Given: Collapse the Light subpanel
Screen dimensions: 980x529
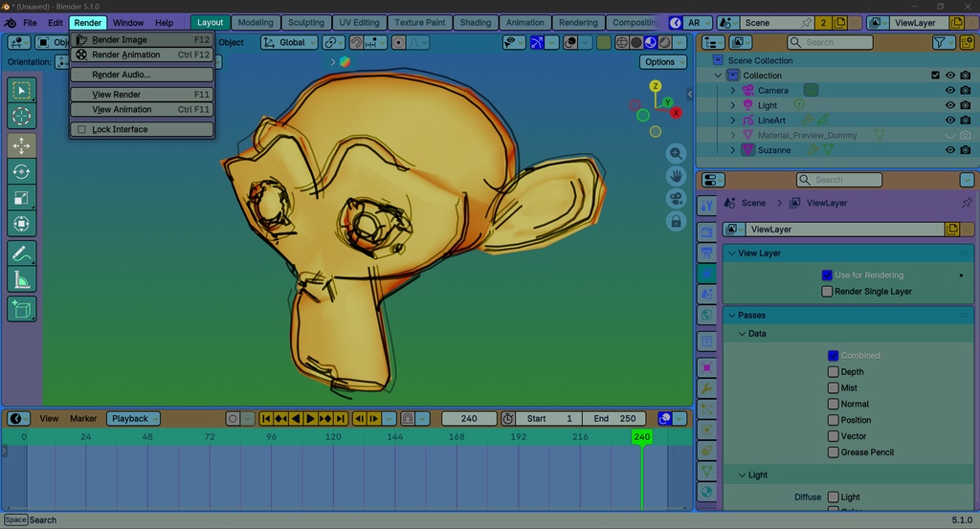Looking at the screenshot, I should [x=742, y=475].
